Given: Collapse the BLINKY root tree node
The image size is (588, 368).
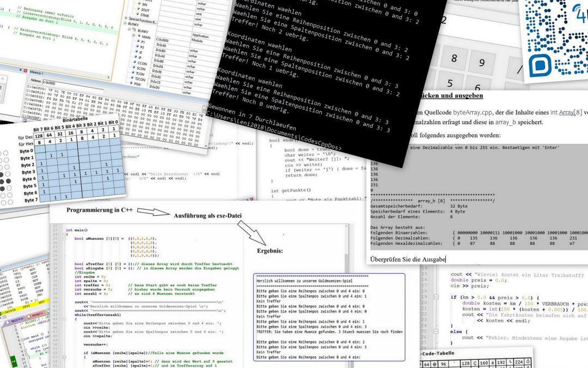Looking at the screenshot, I should [126, 24].
